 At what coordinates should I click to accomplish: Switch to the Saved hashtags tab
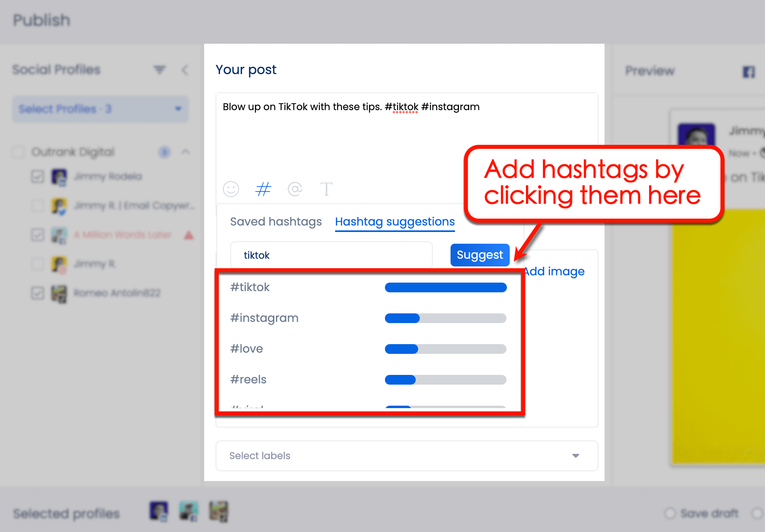pos(276,221)
